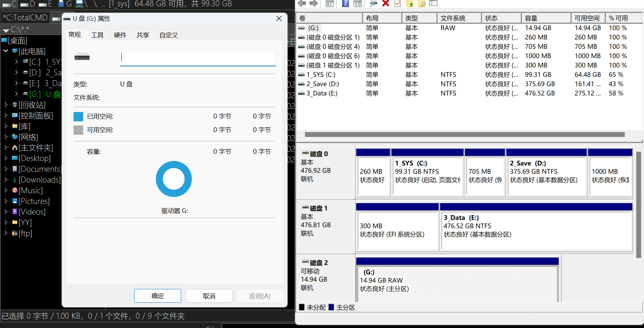The width and height of the screenshot is (644, 328).
Task: Expand the [D:] drive tree node
Action: coord(17,73)
